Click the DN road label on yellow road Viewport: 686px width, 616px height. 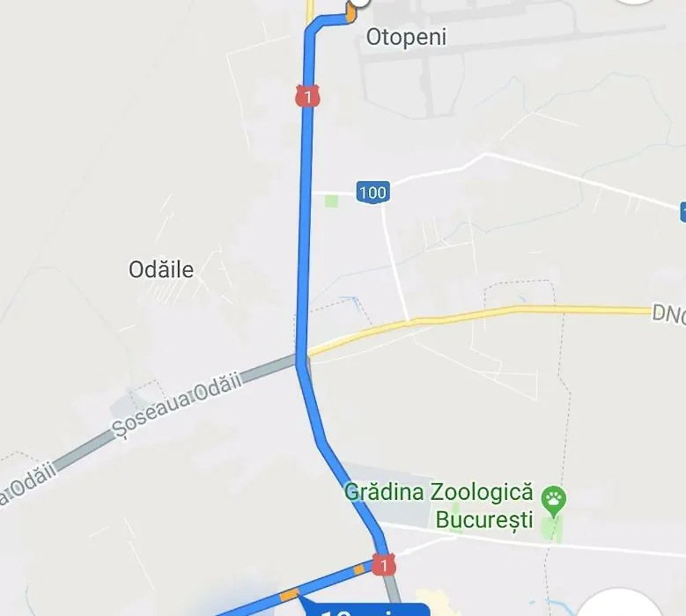point(669,314)
